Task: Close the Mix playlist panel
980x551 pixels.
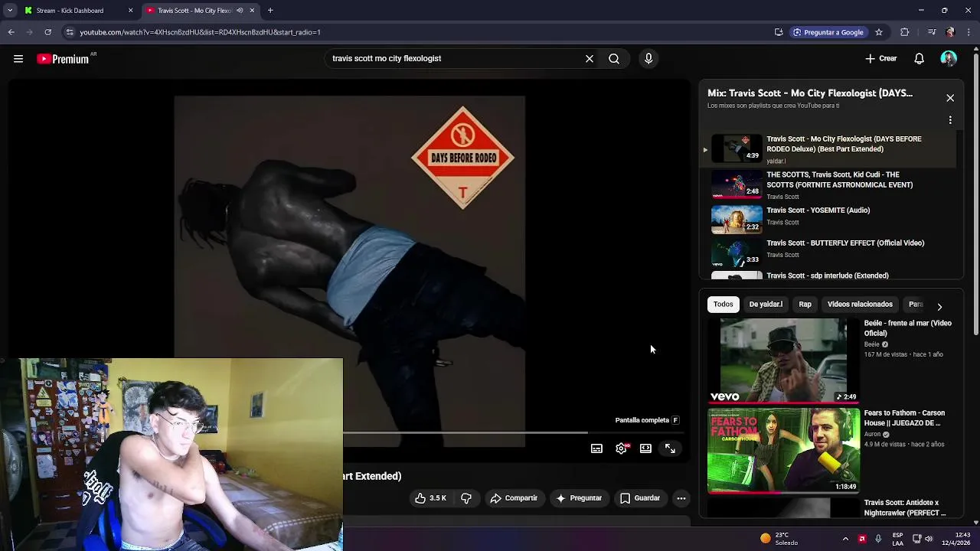Action: coord(950,98)
